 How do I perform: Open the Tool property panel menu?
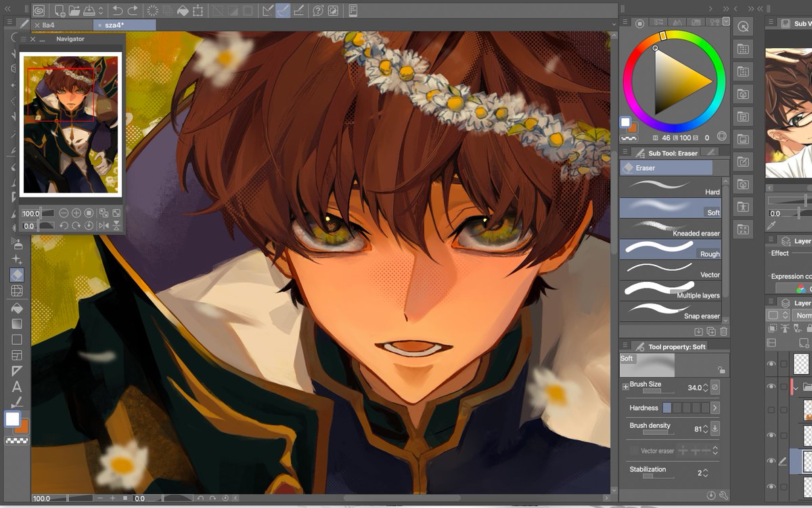coord(625,346)
